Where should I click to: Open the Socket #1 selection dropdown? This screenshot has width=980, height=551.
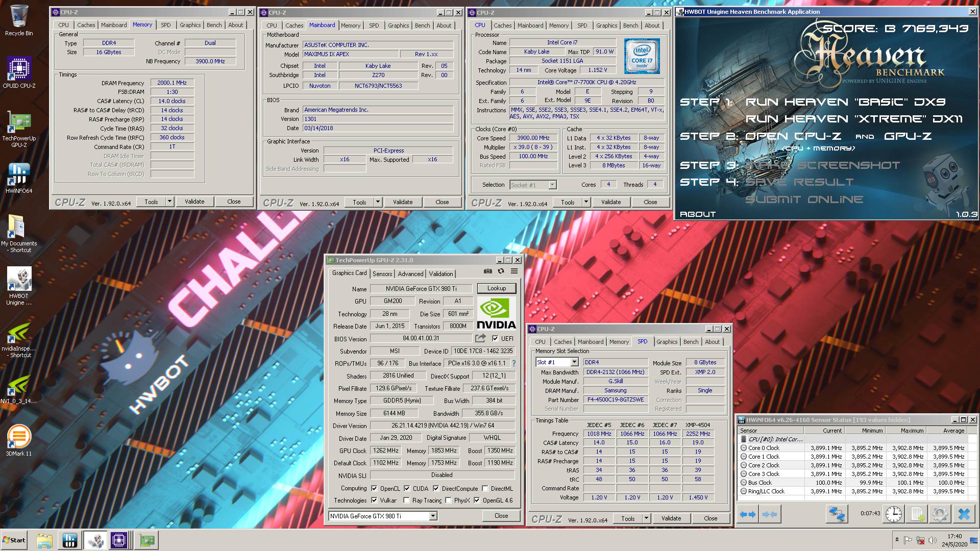click(552, 185)
